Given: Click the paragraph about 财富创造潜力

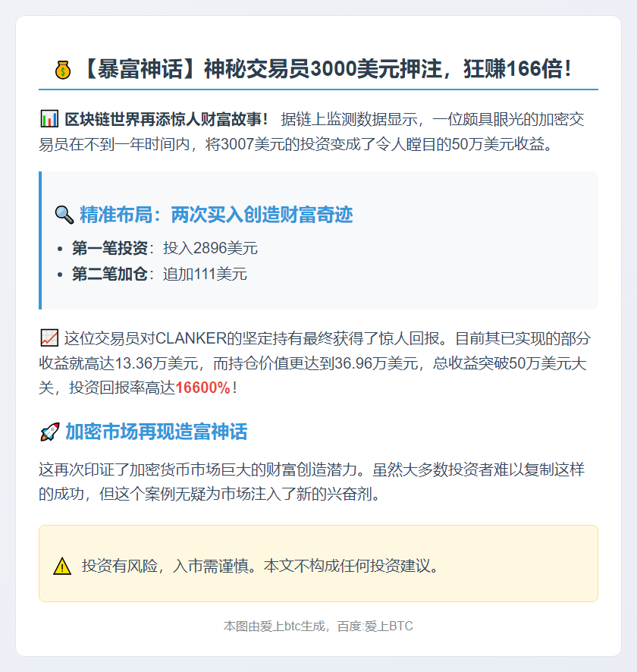Looking at the screenshot, I should pos(312,482).
